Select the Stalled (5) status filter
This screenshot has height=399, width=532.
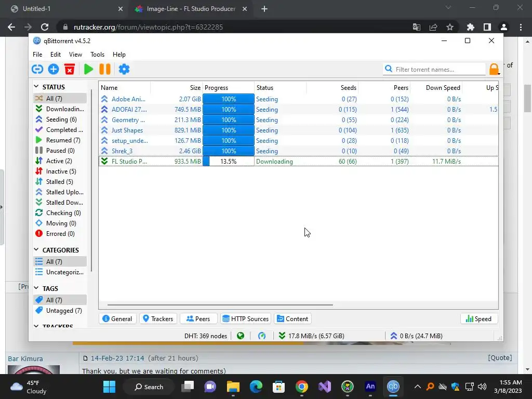[x=60, y=182]
